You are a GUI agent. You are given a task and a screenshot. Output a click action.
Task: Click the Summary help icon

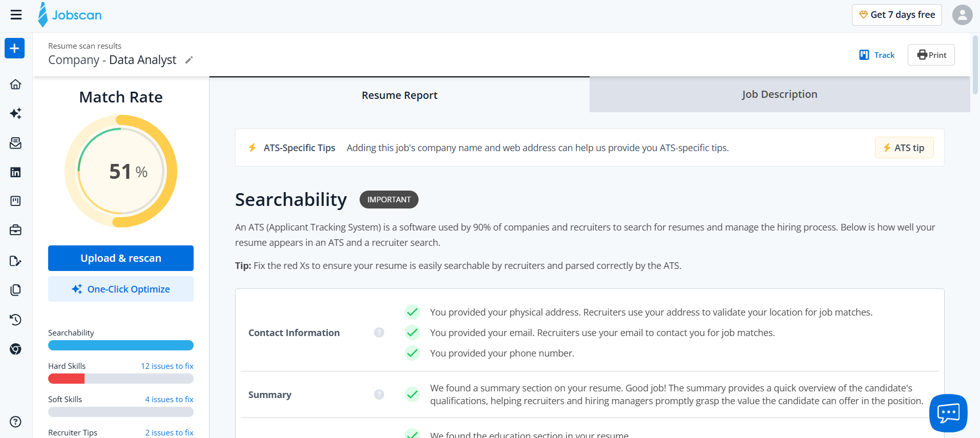pos(379,394)
